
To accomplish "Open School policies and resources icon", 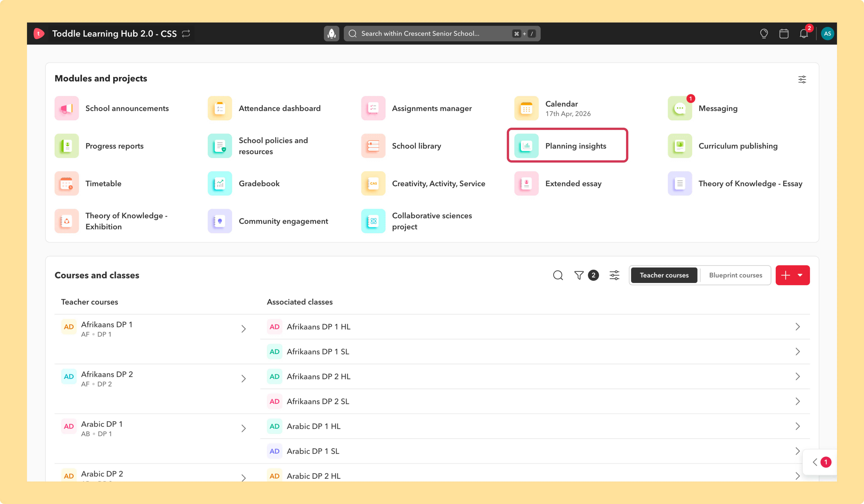I will pyautogui.click(x=220, y=146).
